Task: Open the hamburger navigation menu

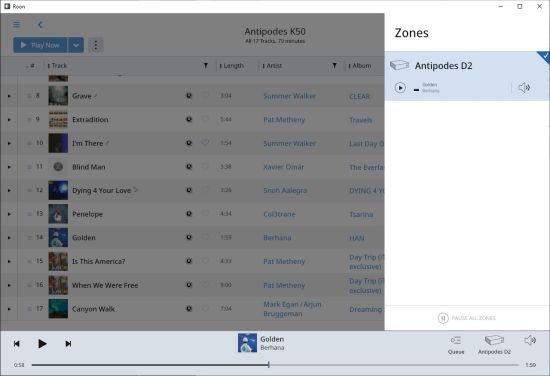Action: 16,25
